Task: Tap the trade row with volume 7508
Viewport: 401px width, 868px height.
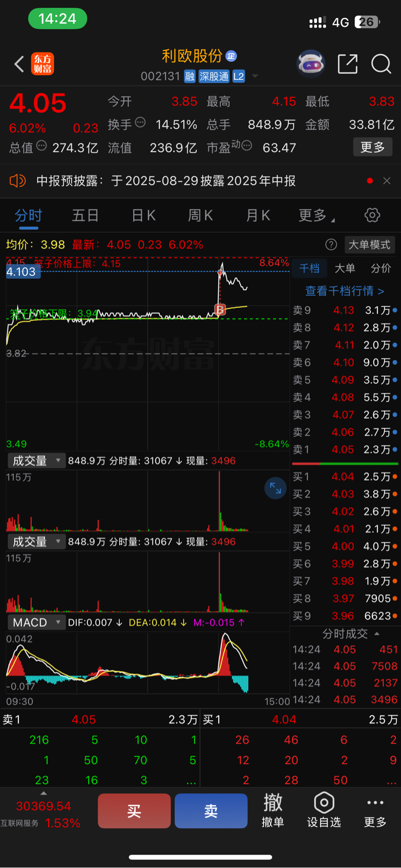Action: 345,666
